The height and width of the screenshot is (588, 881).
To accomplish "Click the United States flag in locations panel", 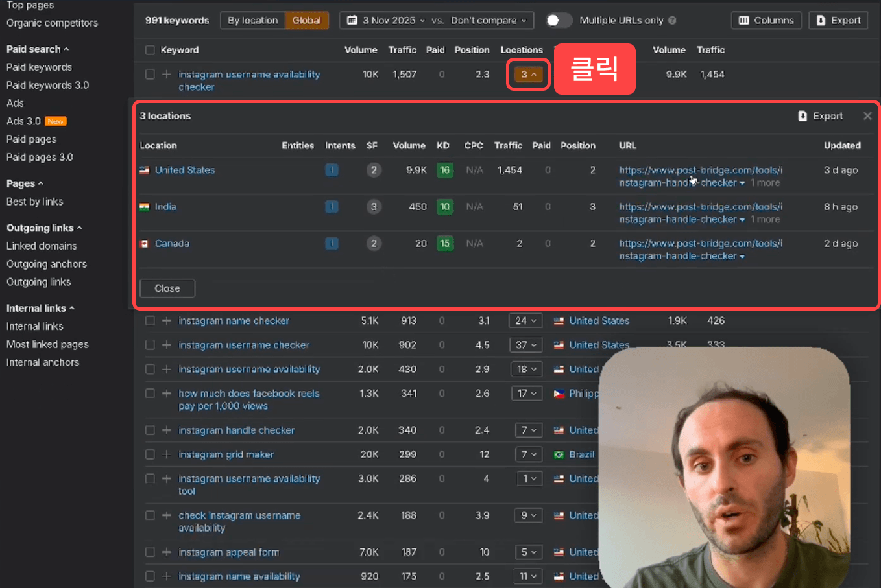I will [145, 171].
